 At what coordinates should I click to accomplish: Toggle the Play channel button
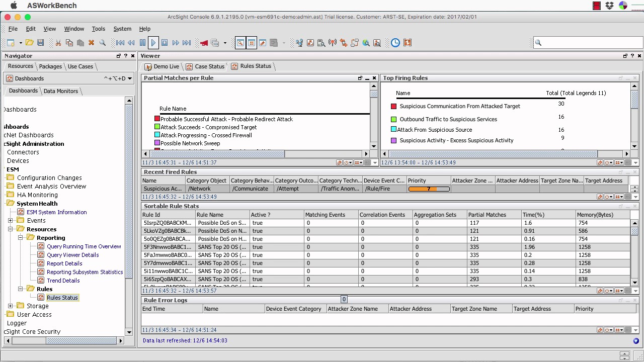153,43
